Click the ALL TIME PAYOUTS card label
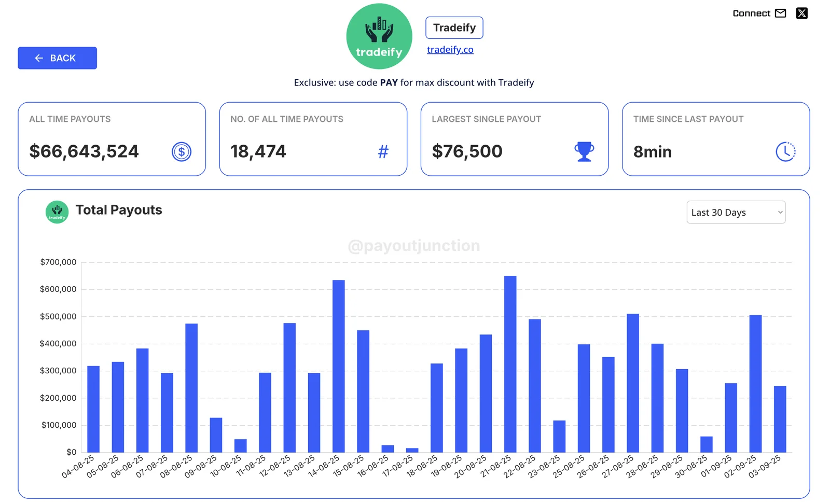The width and height of the screenshot is (830, 504). [70, 119]
